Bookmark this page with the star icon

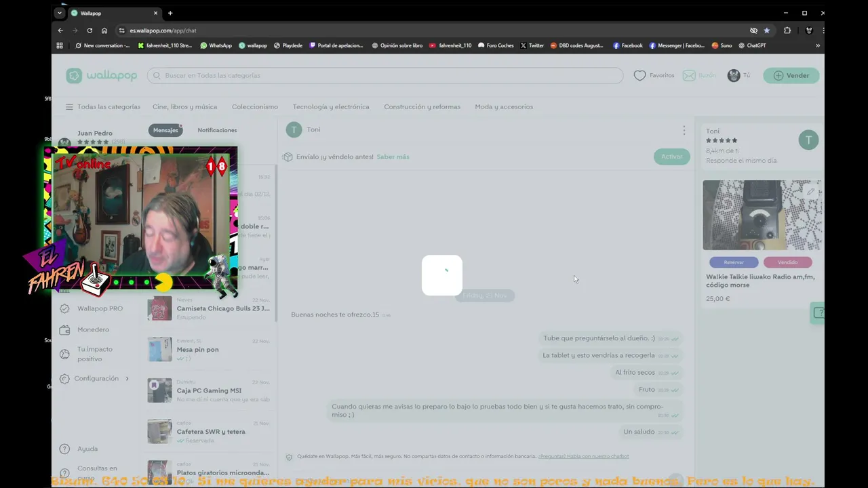(767, 30)
